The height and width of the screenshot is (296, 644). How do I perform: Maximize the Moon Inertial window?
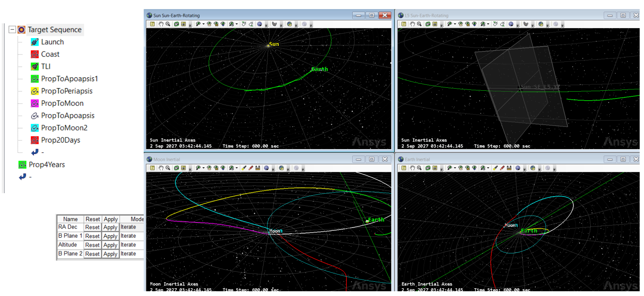(372, 159)
